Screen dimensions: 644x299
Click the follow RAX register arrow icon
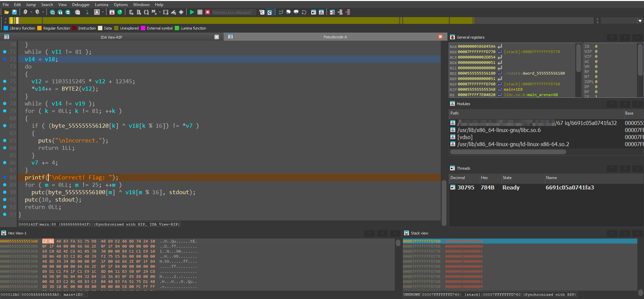[500, 46]
